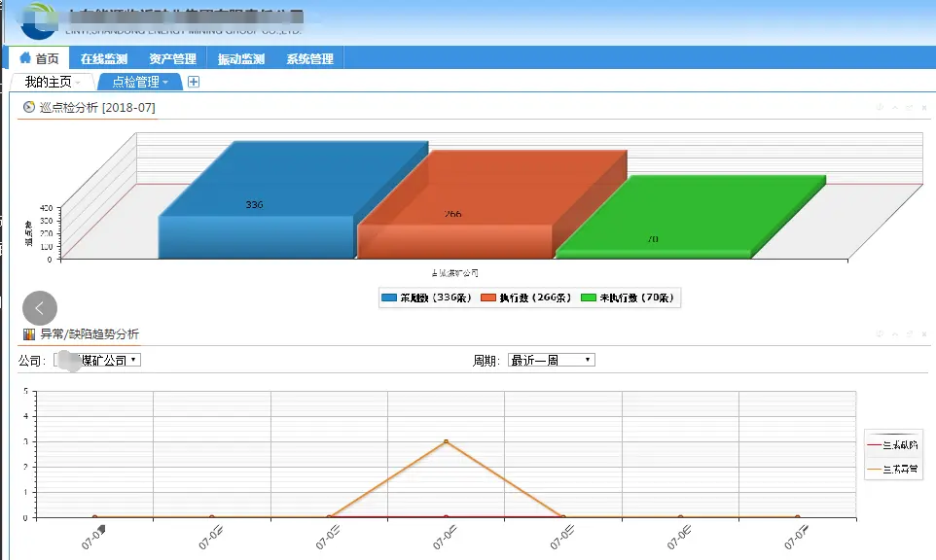This screenshot has height=560, width=936.
Task: Click the house icon beside 首页
Action: tap(25, 58)
